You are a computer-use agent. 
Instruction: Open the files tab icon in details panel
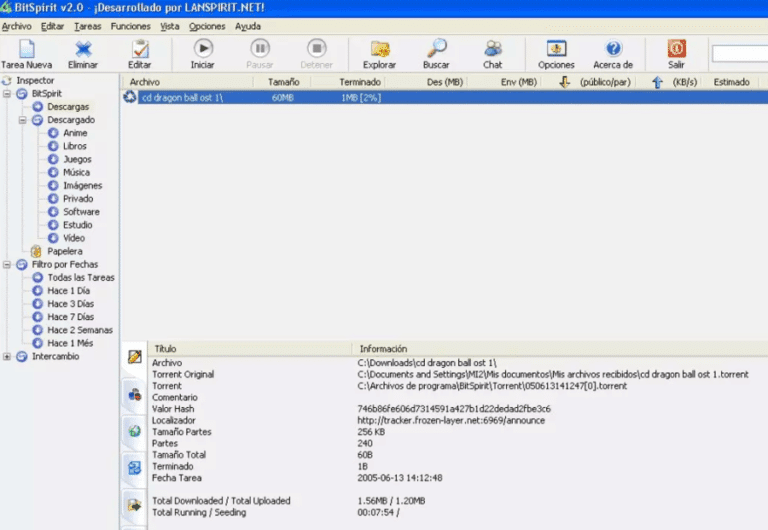pos(135,468)
